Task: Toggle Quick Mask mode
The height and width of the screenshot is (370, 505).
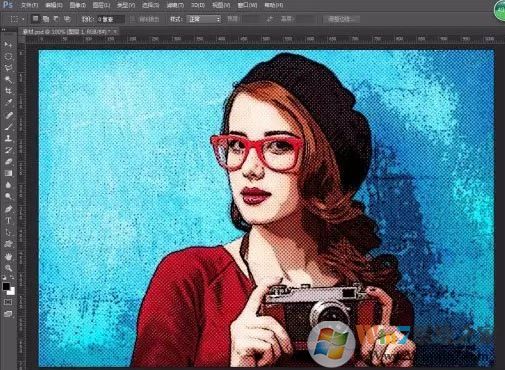Action: (x=8, y=302)
